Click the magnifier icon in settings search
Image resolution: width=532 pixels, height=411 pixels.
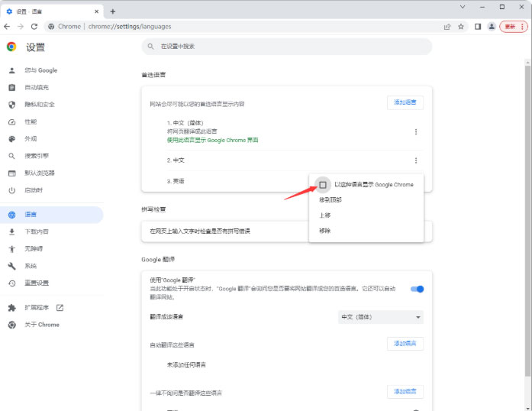(x=150, y=47)
